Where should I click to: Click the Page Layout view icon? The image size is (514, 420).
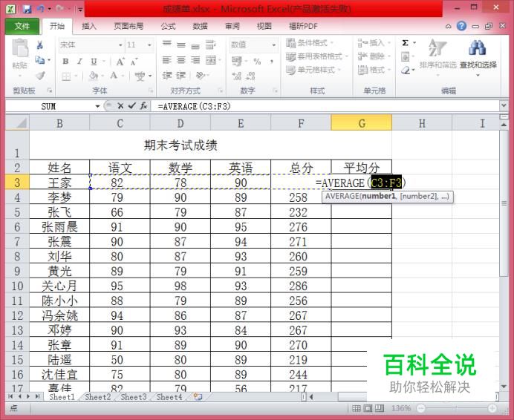(368, 408)
